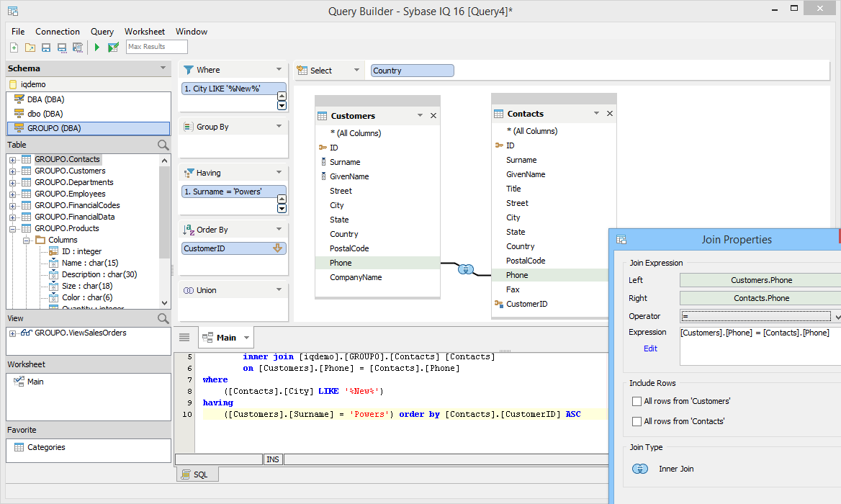This screenshot has width=841, height=504.
Task: Expand GROUPO.Customers tree node
Action: point(12,171)
